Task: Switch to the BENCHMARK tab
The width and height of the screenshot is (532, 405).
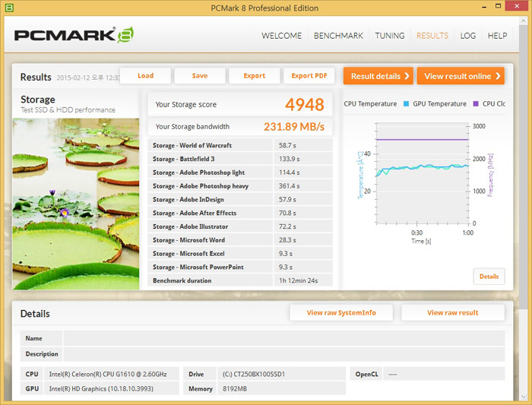Action: click(338, 36)
